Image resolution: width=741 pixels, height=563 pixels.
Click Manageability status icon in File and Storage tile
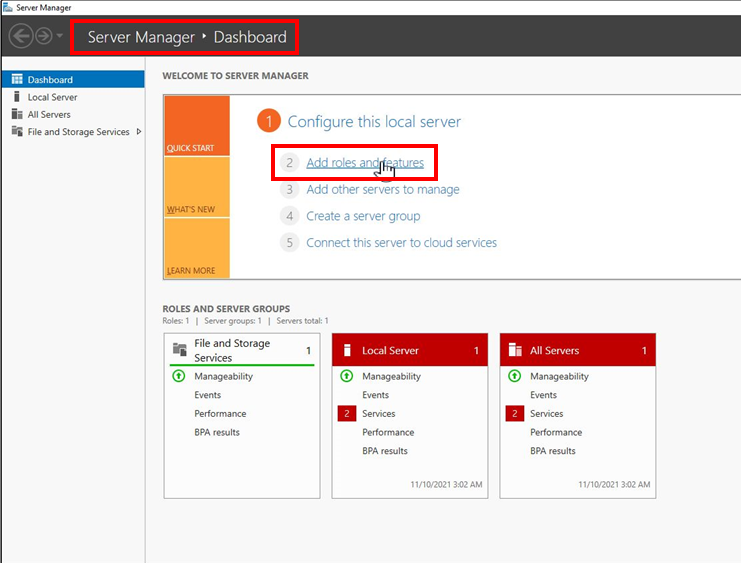[x=179, y=376]
